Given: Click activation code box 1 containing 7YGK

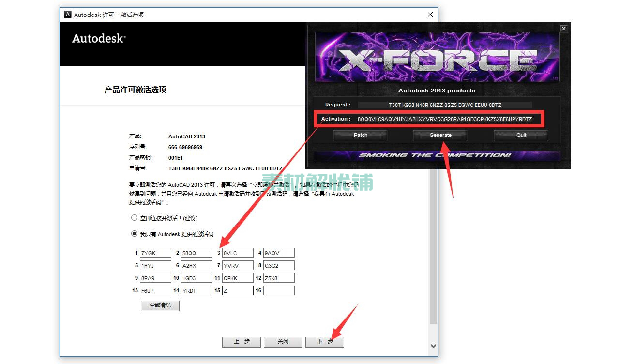Looking at the screenshot, I should click(155, 253).
